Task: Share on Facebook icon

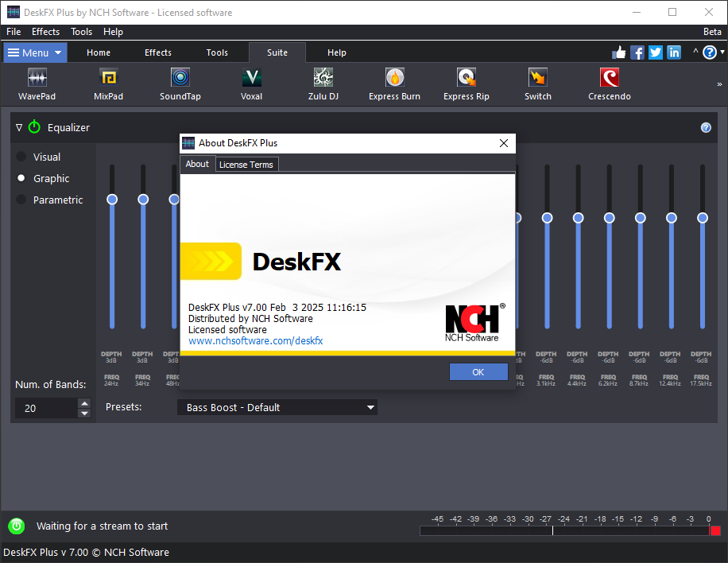Action: pyautogui.click(x=637, y=52)
